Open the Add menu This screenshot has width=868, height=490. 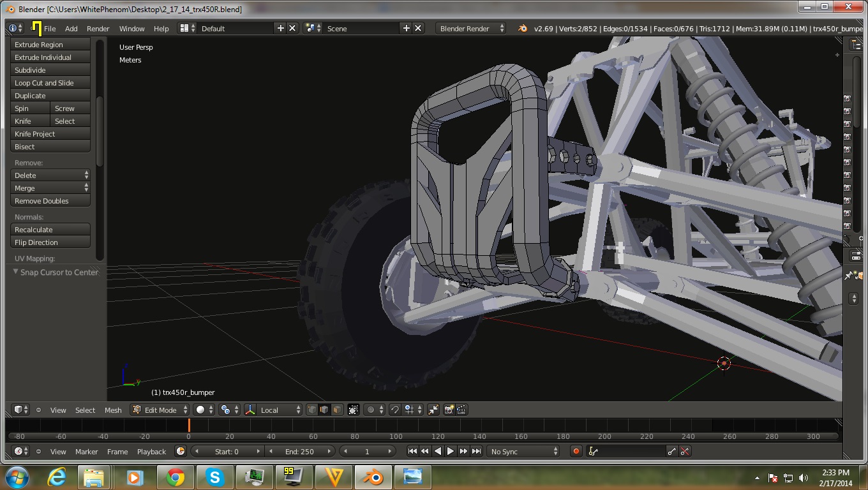point(71,28)
